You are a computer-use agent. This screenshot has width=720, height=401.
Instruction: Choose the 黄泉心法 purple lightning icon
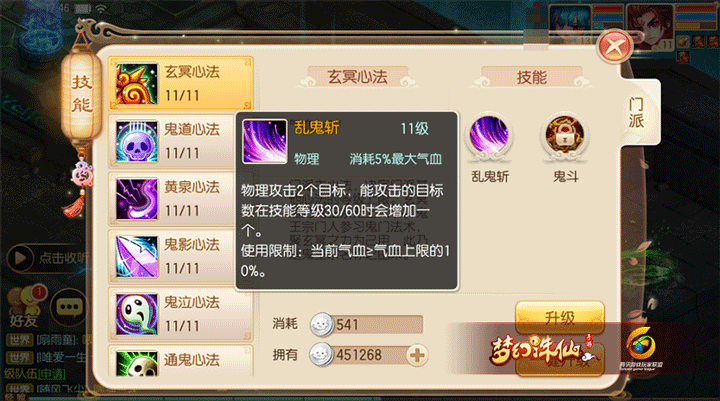tap(136, 199)
